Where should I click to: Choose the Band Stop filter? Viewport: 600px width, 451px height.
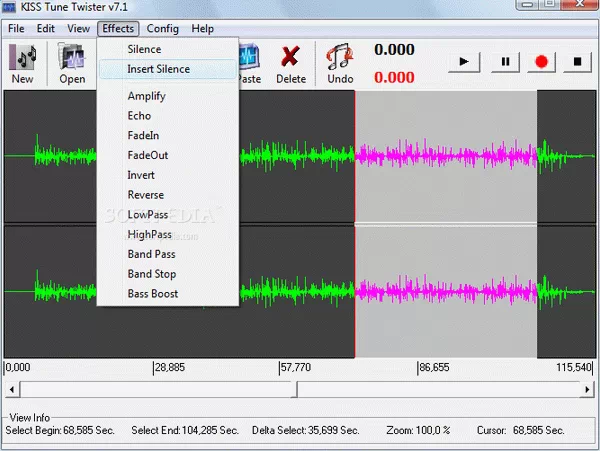[168, 274]
